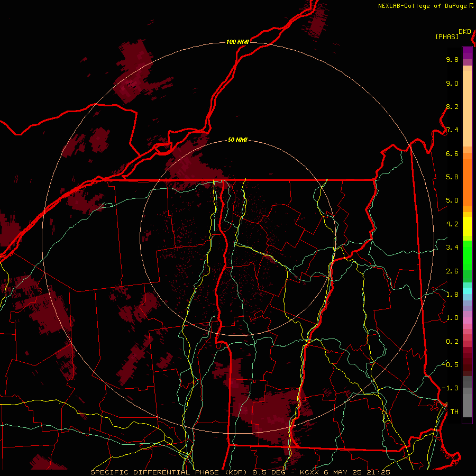Image resolution: width=476 pixels, height=476 pixels.
Task: Click the 50 NMI range ring label
Action: [x=237, y=140]
